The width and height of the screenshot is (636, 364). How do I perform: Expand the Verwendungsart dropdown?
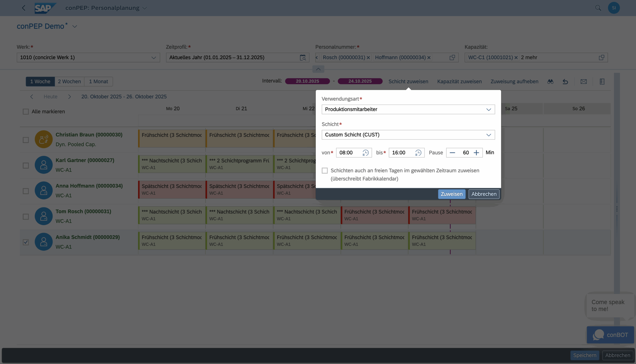tap(488, 109)
